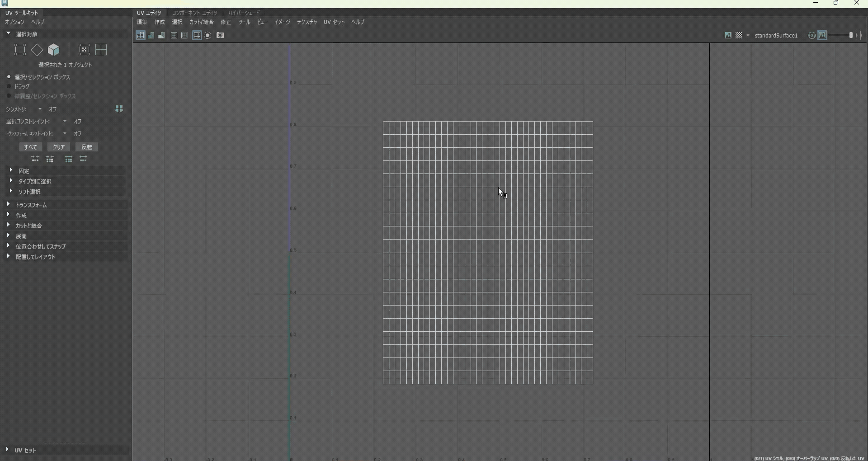Select 選択/セレクション ボックス radio button
This screenshot has height=461, width=868.
coord(9,77)
